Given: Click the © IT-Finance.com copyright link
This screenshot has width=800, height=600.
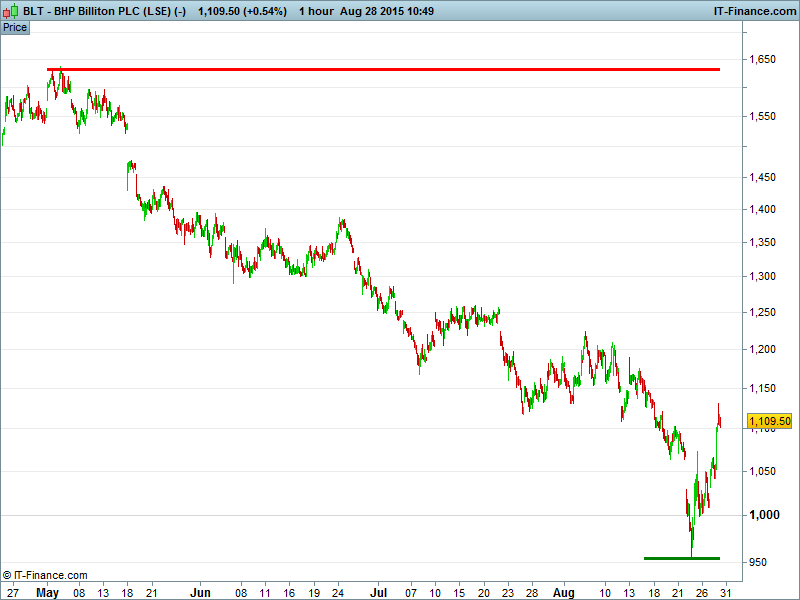Looking at the screenshot, I should [45, 575].
